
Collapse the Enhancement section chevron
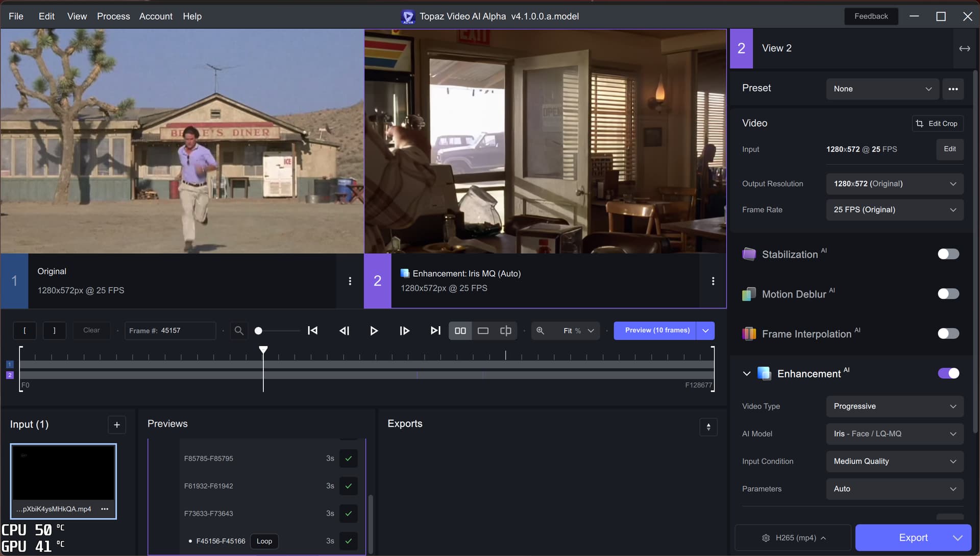(x=747, y=374)
